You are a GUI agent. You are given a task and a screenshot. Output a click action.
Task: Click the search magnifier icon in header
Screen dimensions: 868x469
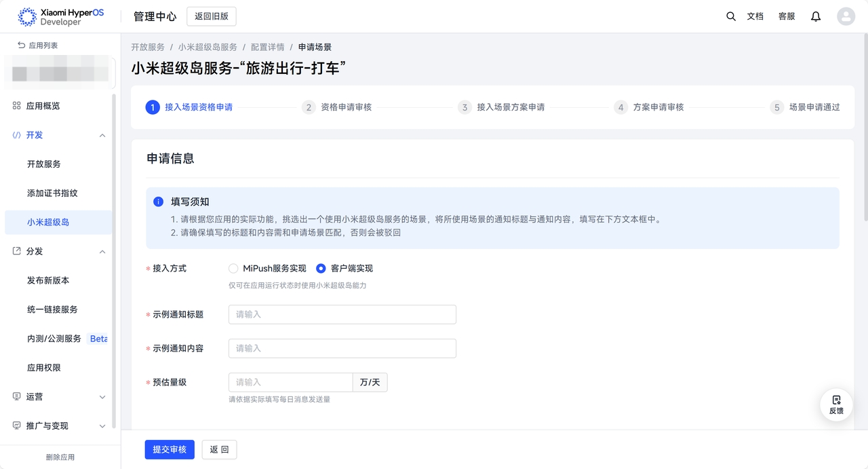(730, 16)
